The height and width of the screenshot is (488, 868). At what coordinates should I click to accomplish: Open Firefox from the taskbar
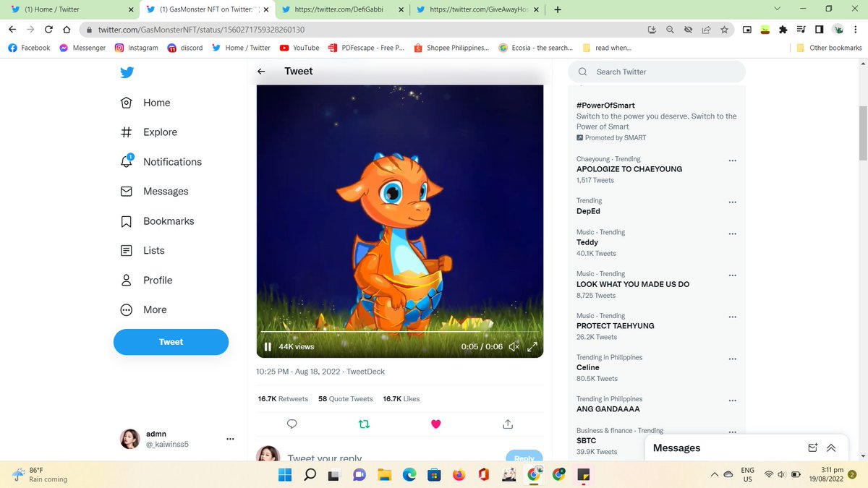pyautogui.click(x=459, y=475)
